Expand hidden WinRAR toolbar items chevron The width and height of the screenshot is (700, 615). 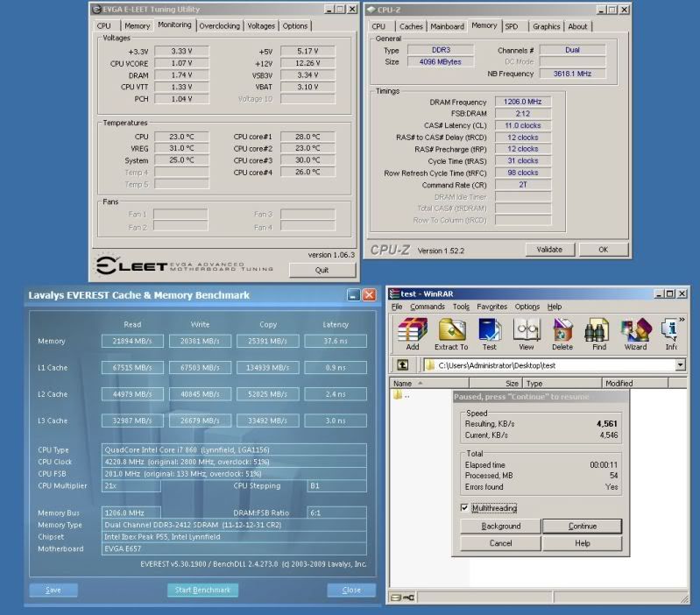pyautogui.click(x=682, y=320)
